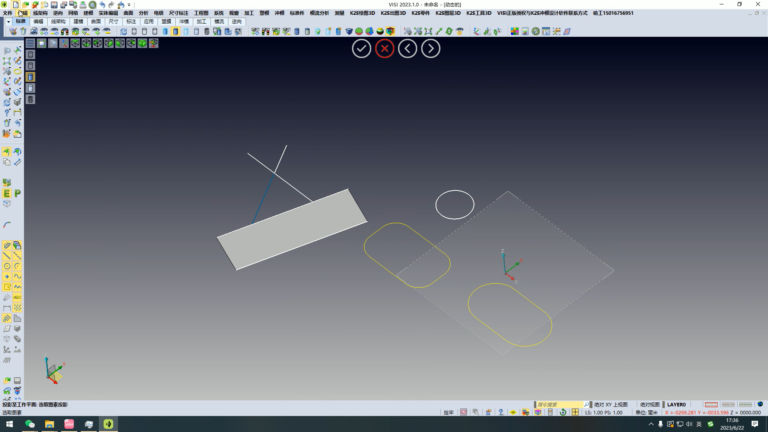768x432 pixels.
Task: Click the bottom trash icon in viewport side column
Action: [30, 99]
